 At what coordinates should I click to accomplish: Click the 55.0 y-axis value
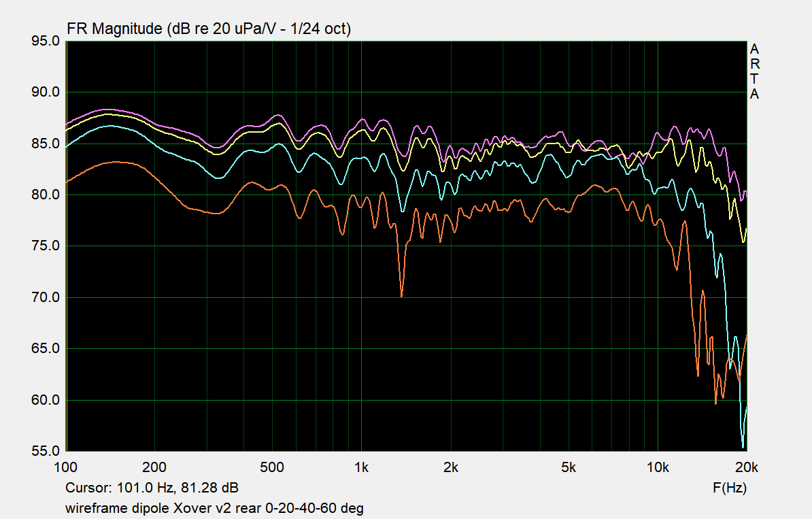click(46, 450)
